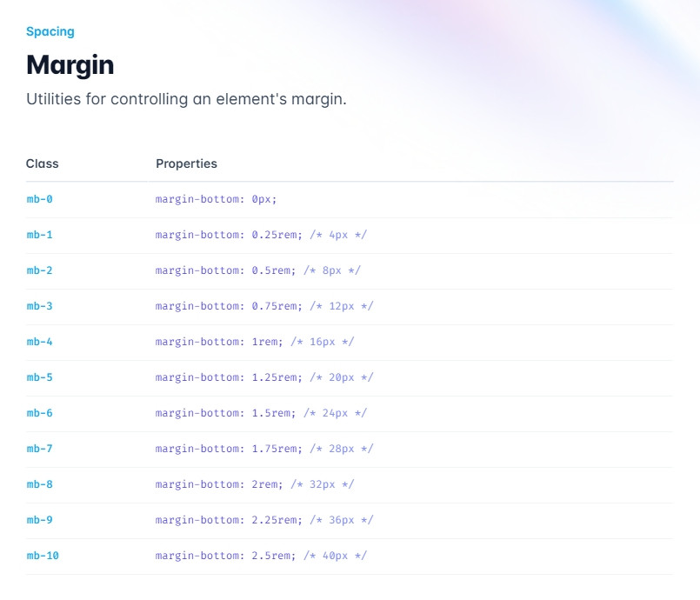
Task: Click the margin-bottom: 0.5rem property
Action: pos(258,271)
